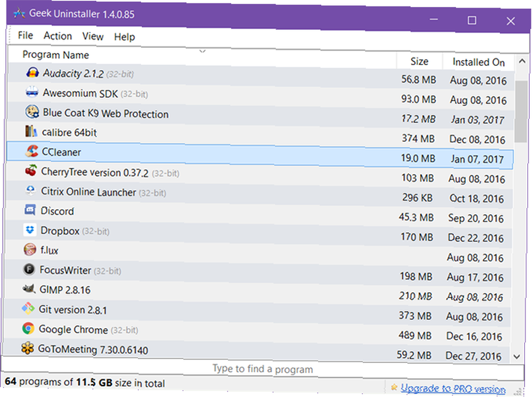The height and width of the screenshot is (398, 532).
Task: Click the GoToMeeting flower icon
Action: (x=28, y=348)
